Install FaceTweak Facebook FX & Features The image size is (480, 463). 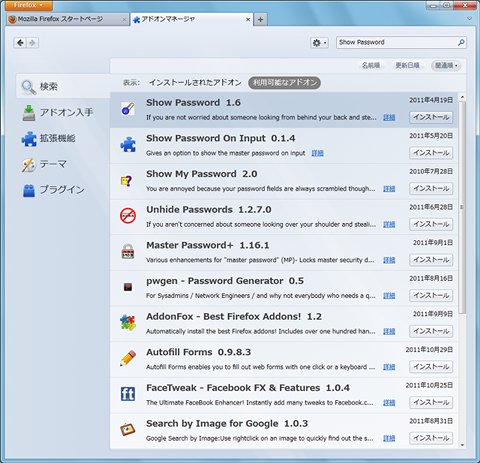point(431,402)
